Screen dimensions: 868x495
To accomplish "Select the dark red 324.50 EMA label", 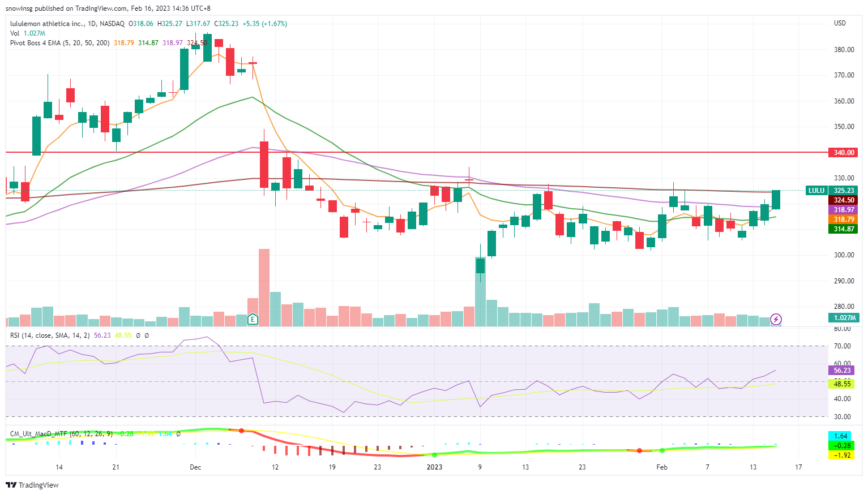I will coord(843,200).
